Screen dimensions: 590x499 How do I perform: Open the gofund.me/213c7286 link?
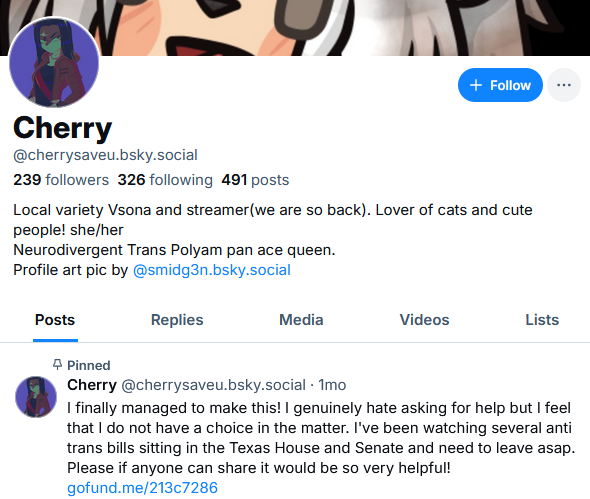[142, 488]
